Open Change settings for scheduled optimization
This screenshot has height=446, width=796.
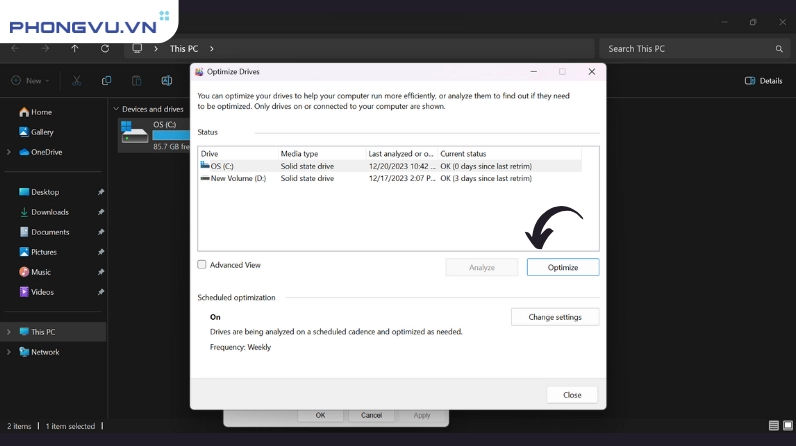coord(554,317)
